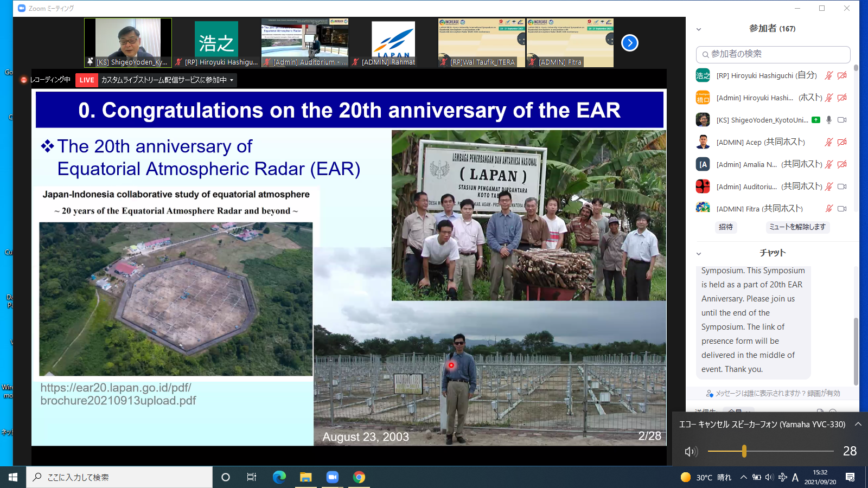Toggle camera for [KS] ShigeoYoden
This screenshot has width=868, height=488.
[x=842, y=120]
